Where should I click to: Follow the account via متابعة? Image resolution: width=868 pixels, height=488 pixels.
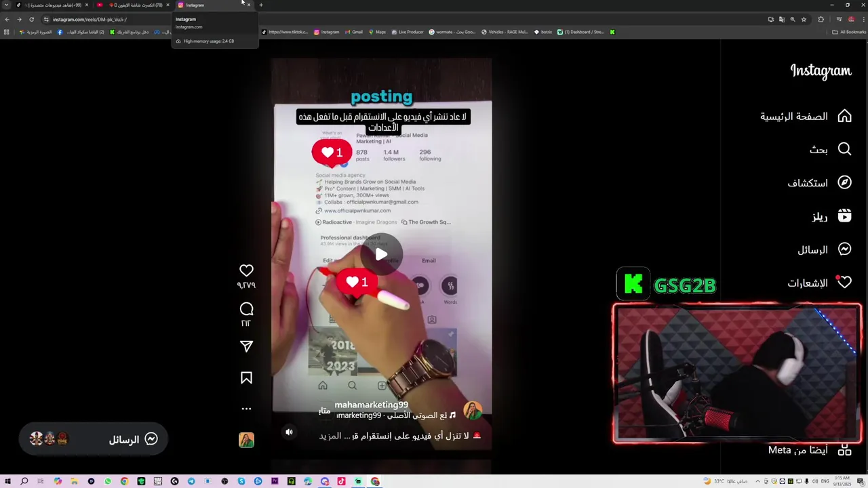324,410
